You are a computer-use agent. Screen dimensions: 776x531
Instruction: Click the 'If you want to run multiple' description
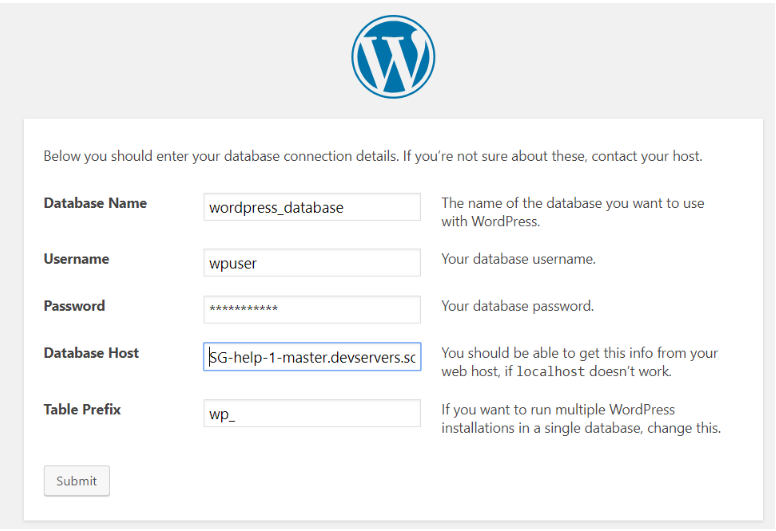pos(581,419)
